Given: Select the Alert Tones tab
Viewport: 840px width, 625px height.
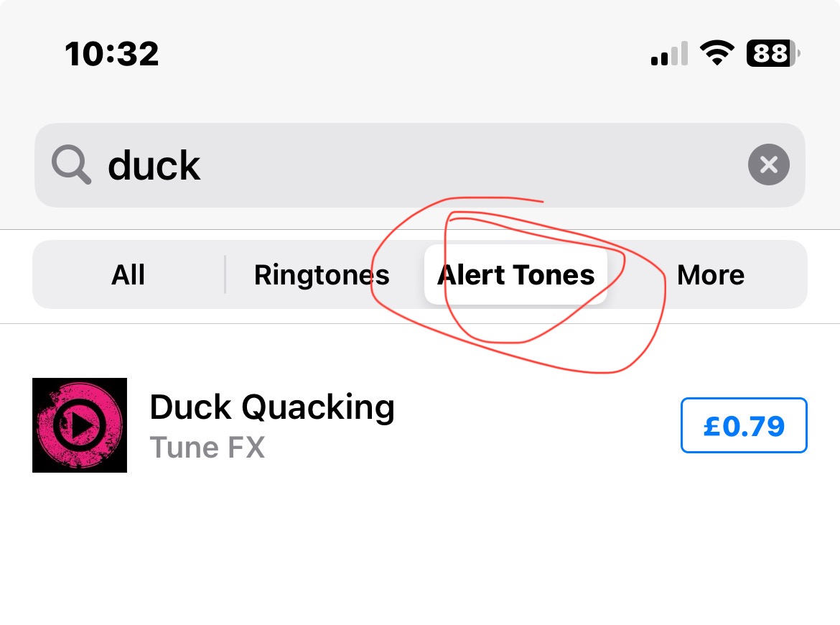Looking at the screenshot, I should tap(515, 275).
